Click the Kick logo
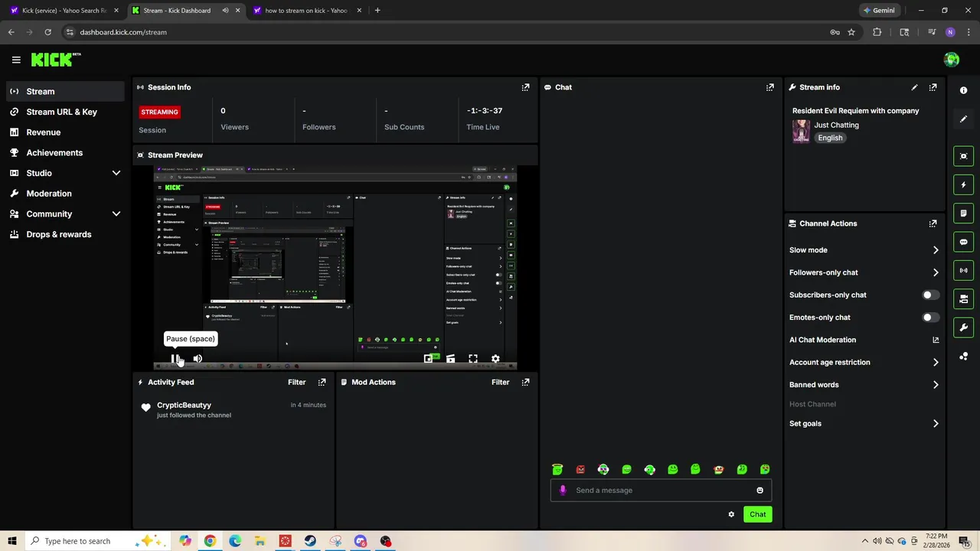This screenshot has width=980, height=551. click(55, 59)
